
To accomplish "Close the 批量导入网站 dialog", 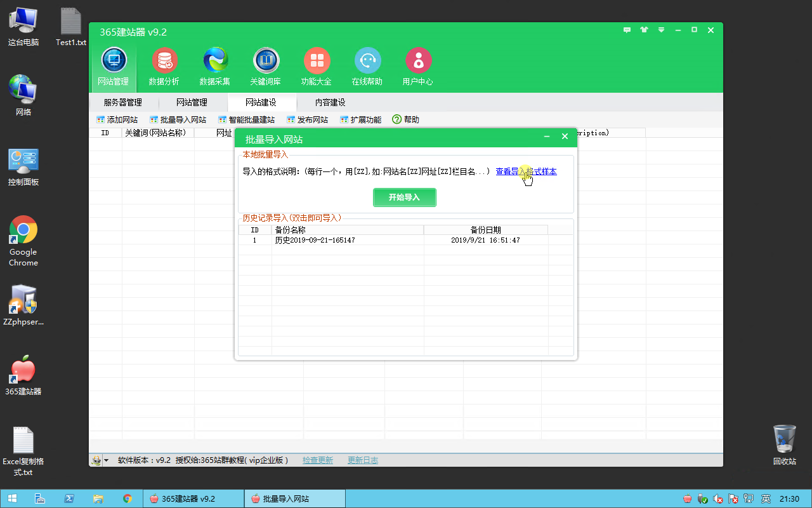I will (x=565, y=137).
